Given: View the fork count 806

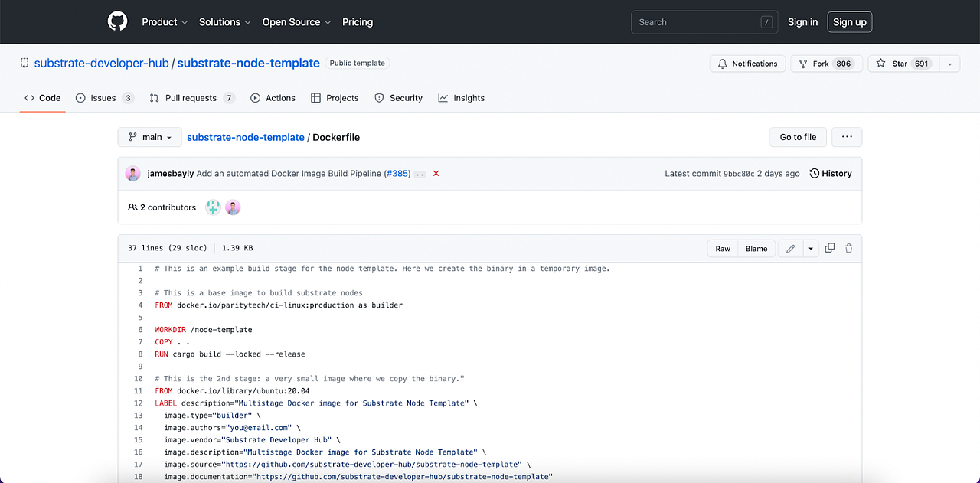Looking at the screenshot, I should 844,64.
